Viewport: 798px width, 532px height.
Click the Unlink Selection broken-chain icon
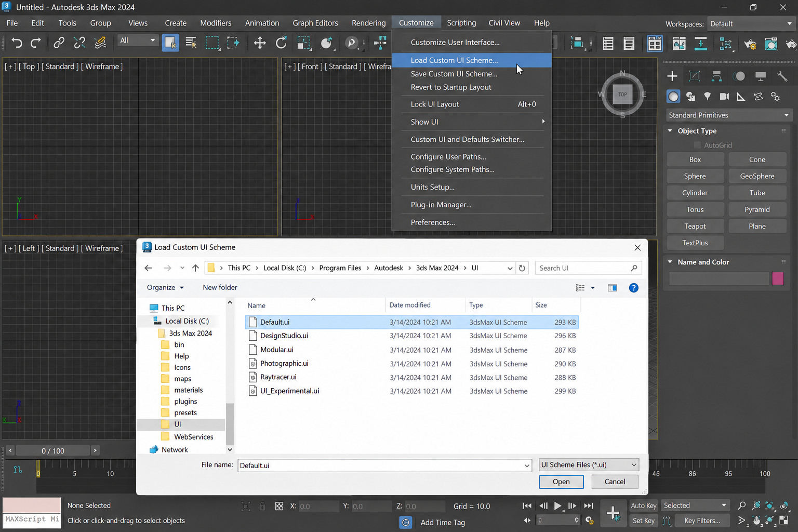pos(79,43)
